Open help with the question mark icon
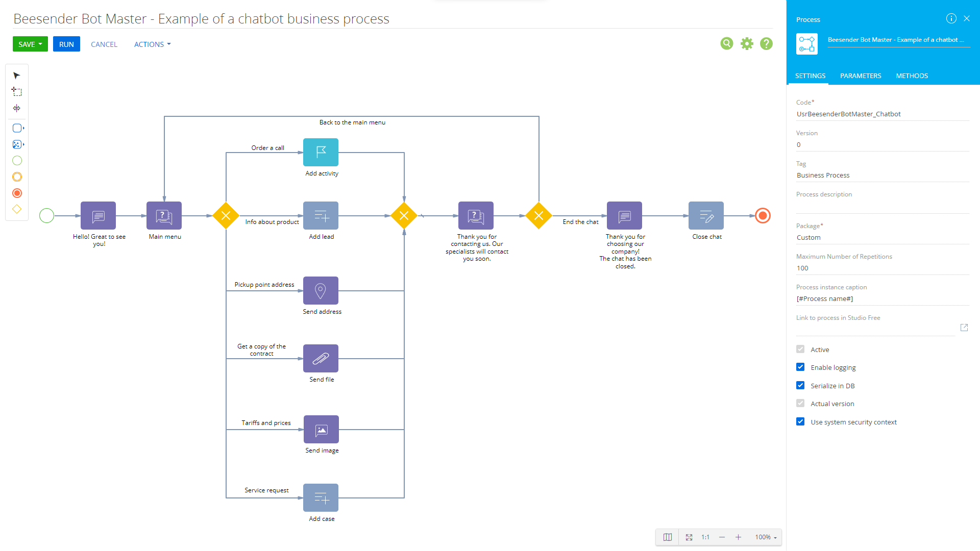980x551 pixels. [x=766, y=44]
